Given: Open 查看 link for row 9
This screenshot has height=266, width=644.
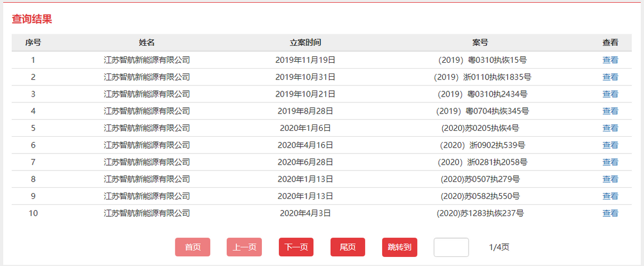Looking at the screenshot, I should click(x=610, y=196).
